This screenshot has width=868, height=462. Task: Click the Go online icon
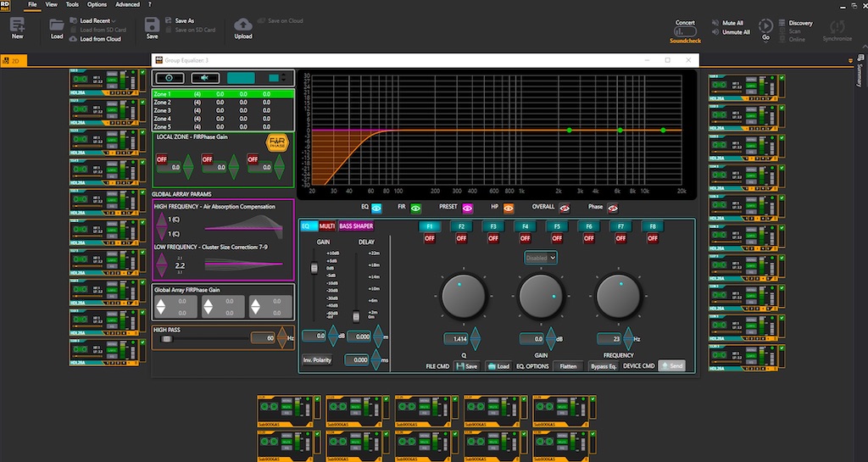[x=765, y=25]
